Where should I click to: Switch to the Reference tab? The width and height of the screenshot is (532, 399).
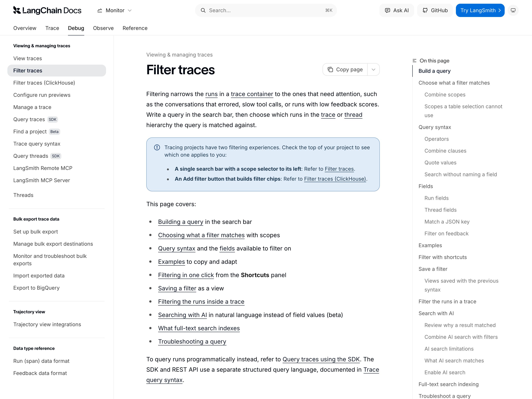[135, 28]
